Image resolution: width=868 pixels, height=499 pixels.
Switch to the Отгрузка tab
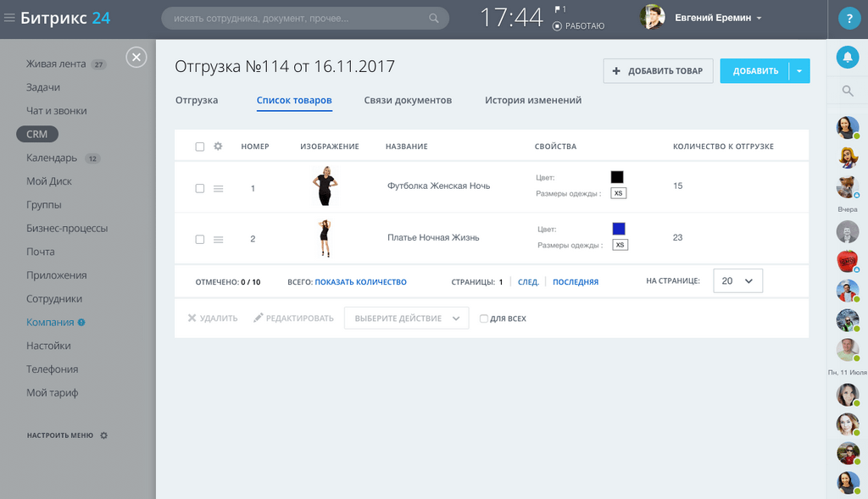[197, 100]
